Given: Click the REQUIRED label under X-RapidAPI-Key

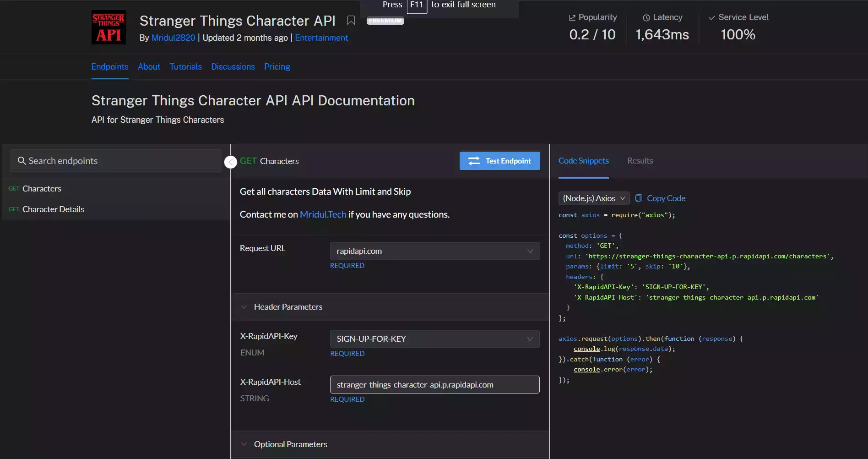Looking at the screenshot, I should coord(347,354).
